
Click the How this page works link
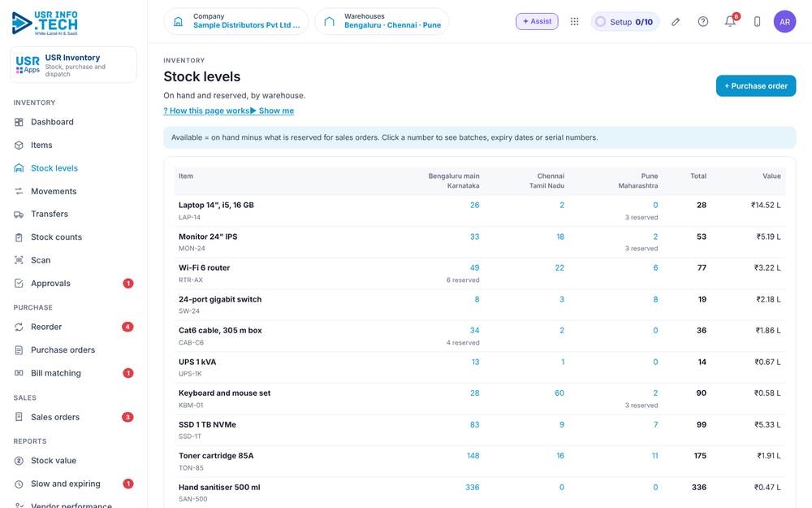point(206,111)
